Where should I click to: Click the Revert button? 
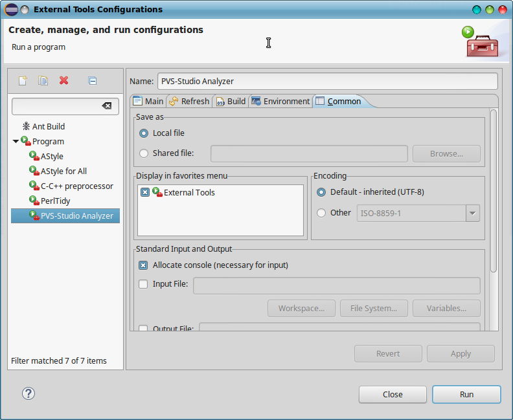388,353
